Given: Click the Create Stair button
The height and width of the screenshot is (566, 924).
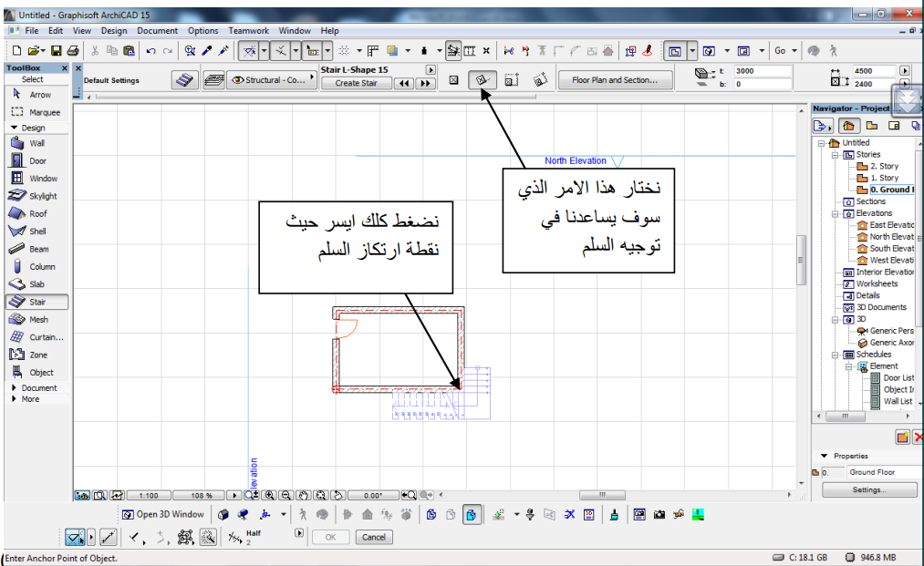Looking at the screenshot, I should 356,83.
